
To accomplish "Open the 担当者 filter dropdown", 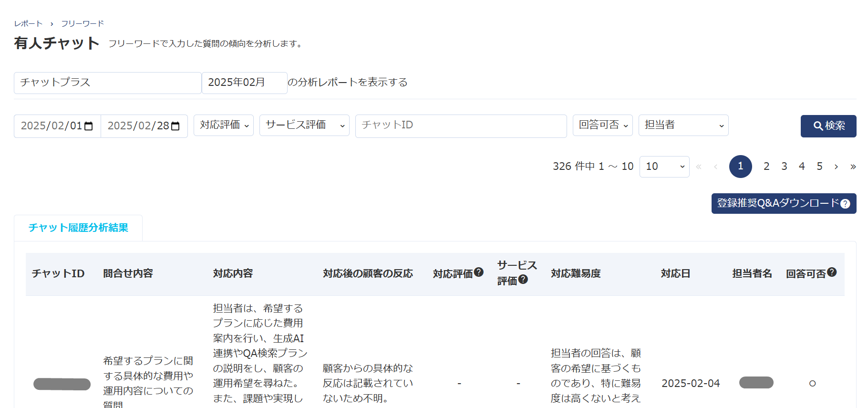I will click(683, 125).
